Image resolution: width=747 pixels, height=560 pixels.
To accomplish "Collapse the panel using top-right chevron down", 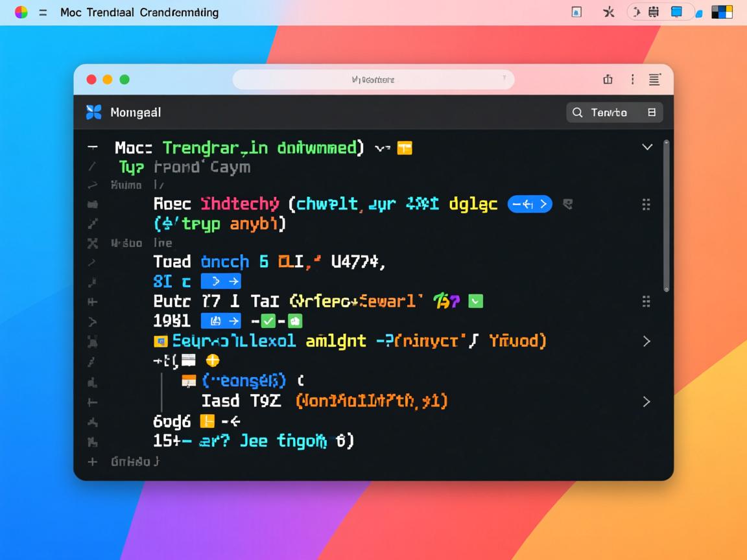I will click(x=646, y=147).
